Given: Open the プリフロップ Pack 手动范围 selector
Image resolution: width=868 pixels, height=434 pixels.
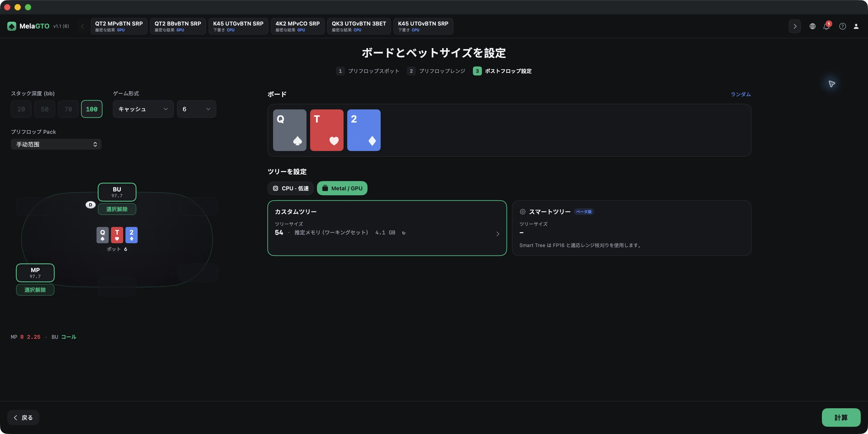Looking at the screenshot, I should (56, 144).
